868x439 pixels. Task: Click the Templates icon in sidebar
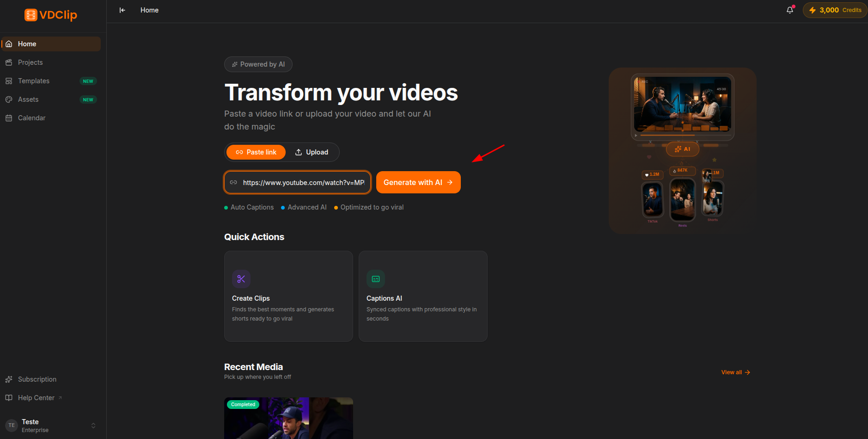9,81
